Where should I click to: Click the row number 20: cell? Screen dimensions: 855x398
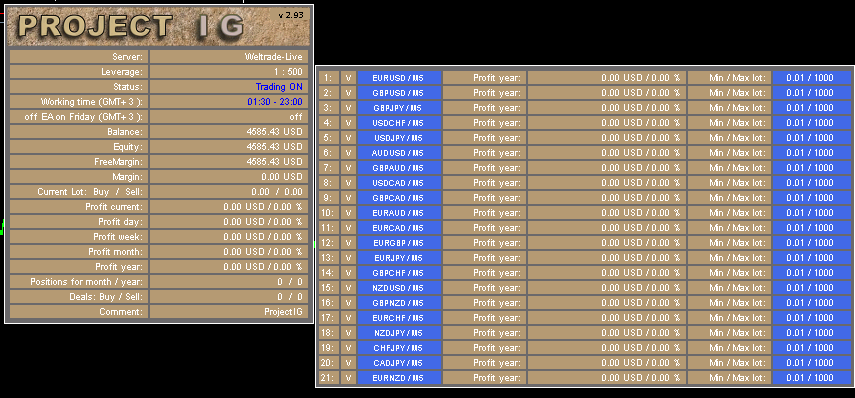point(329,363)
